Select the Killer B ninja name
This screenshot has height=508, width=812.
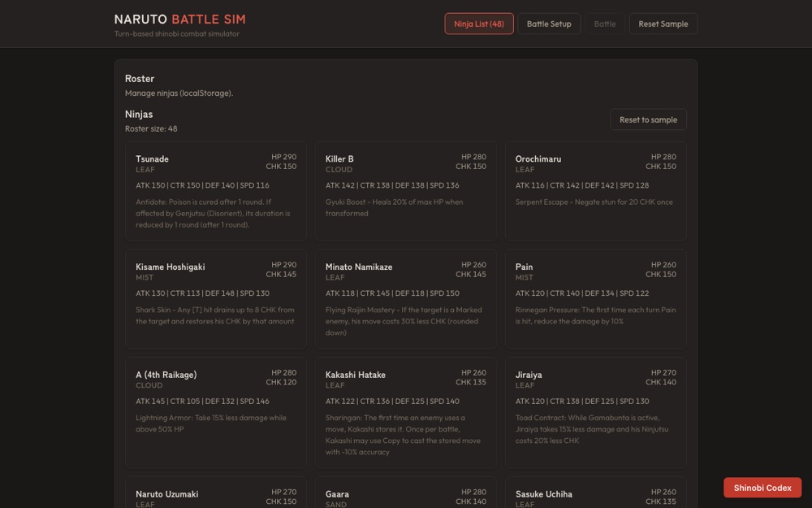339,159
